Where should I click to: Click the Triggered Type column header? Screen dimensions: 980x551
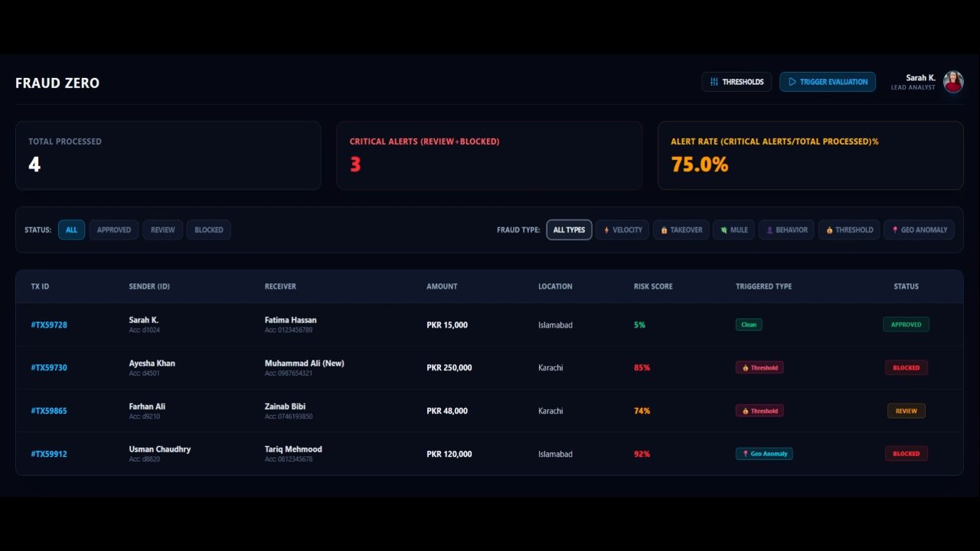[764, 286]
